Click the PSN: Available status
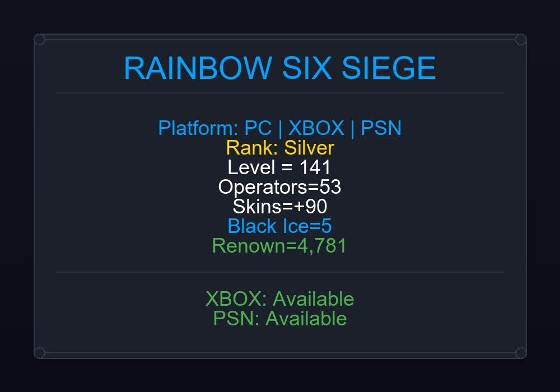This screenshot has width=560, height=392. tap(279, 319)
